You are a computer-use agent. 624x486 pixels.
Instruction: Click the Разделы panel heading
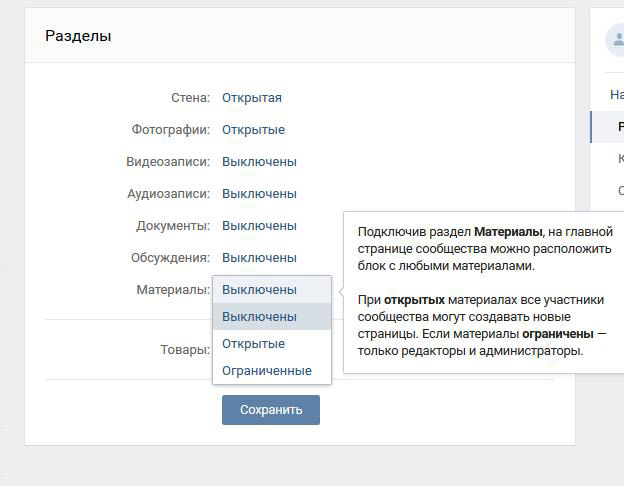point(78,36)
